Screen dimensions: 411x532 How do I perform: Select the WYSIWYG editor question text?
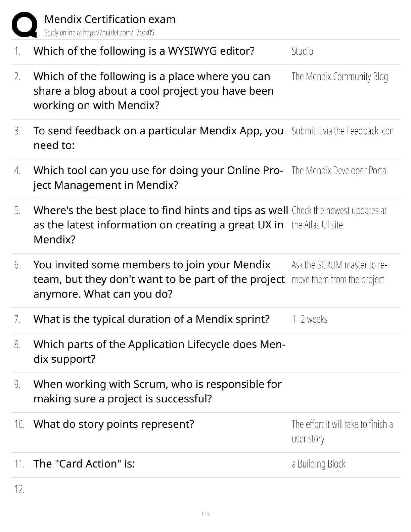click(x=144, y=51)
